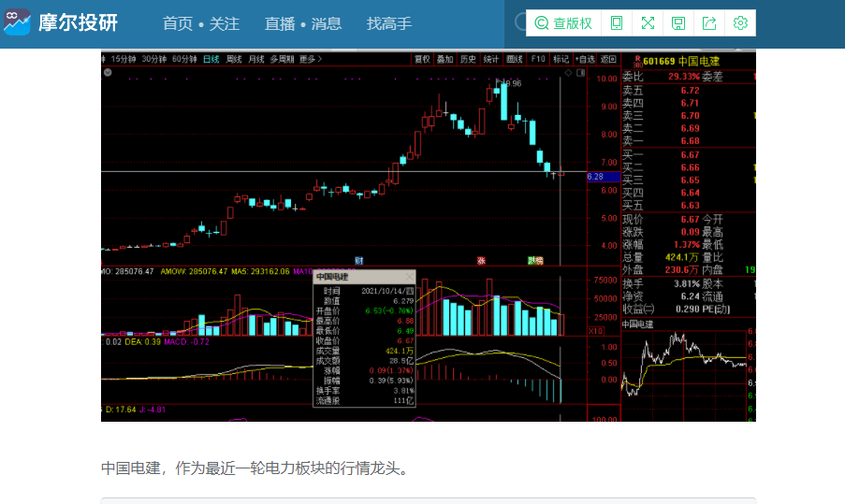
Task: Select the 15分钟 period tab in chart
Action: click(x=123, y=59)
